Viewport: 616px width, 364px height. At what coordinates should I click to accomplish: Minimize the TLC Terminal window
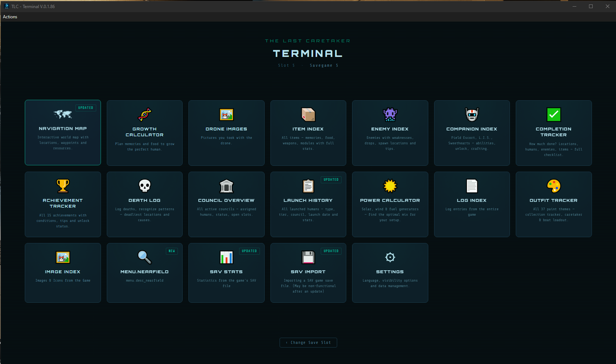[574, 6]
